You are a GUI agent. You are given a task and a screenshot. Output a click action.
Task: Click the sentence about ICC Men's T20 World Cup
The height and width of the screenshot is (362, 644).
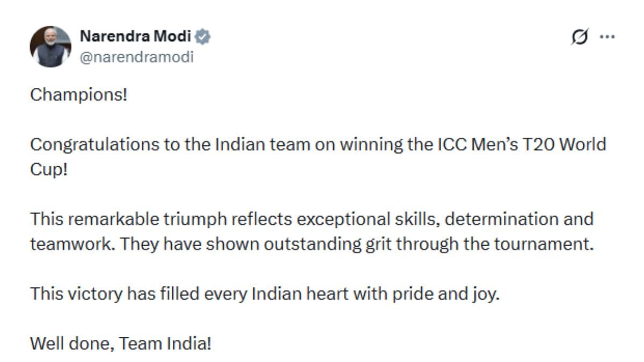(x=319, y=144)
